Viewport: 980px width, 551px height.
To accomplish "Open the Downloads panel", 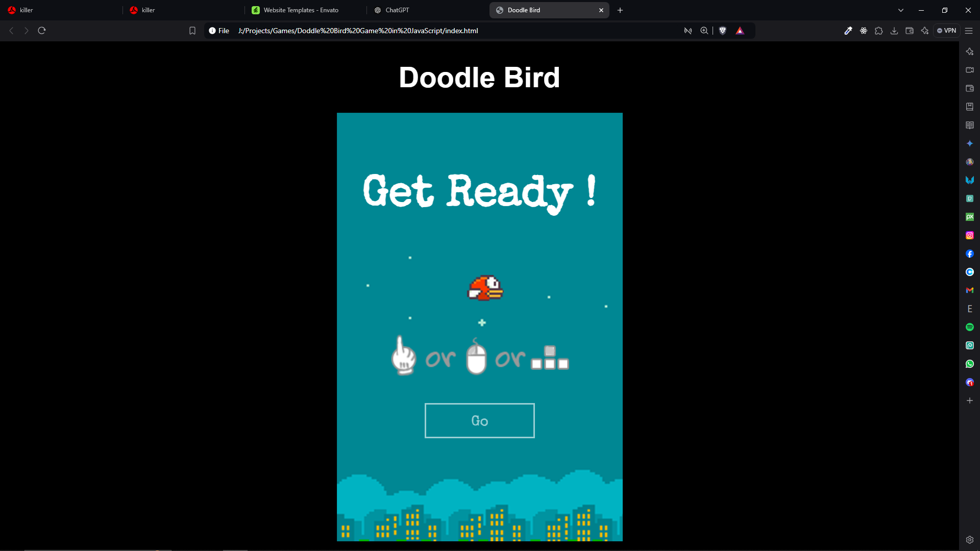I will point(894,31).
